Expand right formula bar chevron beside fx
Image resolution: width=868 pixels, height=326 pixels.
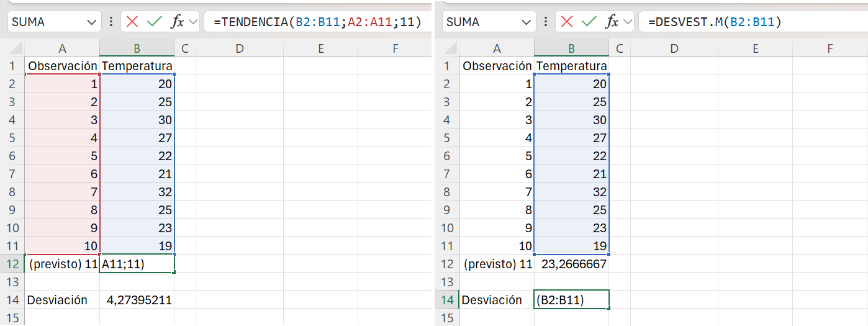coord(627,22)
